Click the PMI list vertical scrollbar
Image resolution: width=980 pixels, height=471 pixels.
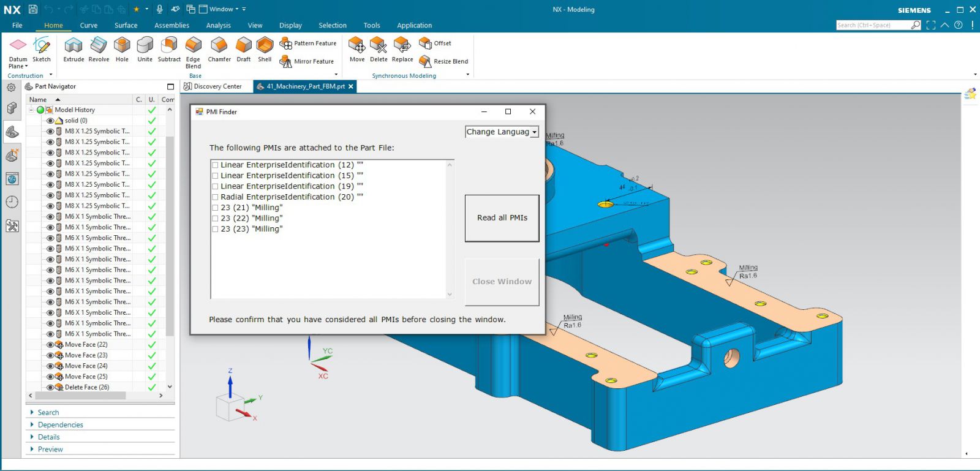[450, 230]
